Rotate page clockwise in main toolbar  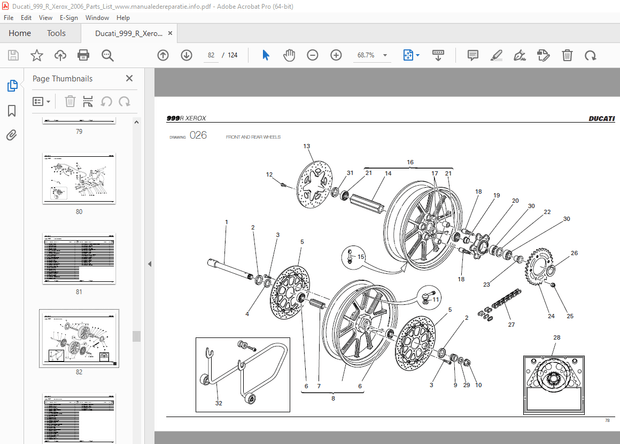[x=590, y=55]
